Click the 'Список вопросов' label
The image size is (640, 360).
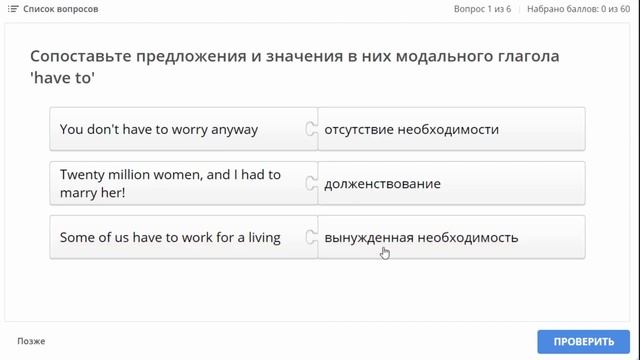click(x=60, y=9)
